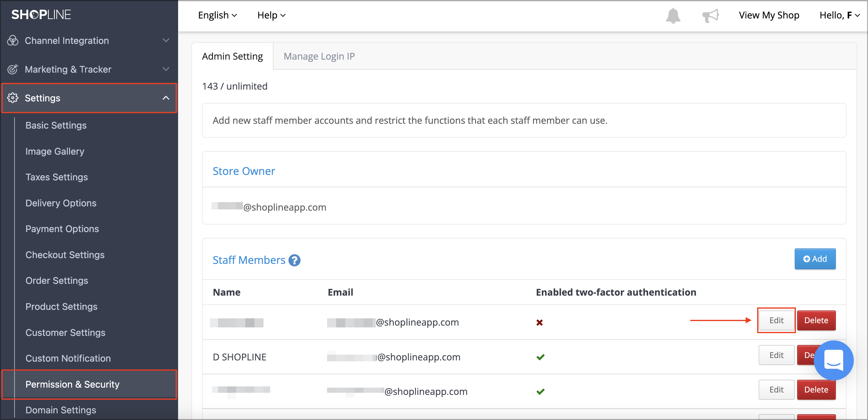
Task: Click the 143 / unlimited count text
Action: pyautogui.click(x=234, y=86)
